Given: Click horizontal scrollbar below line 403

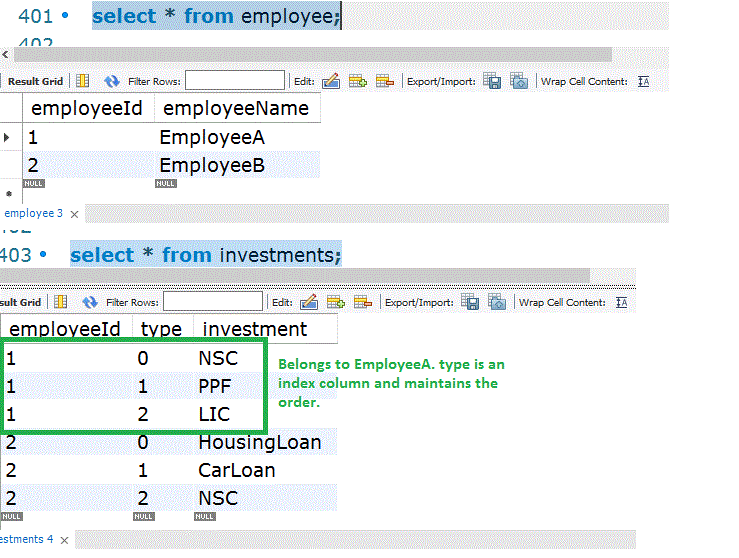Looking at the screenshot, I should coord(295,276).
